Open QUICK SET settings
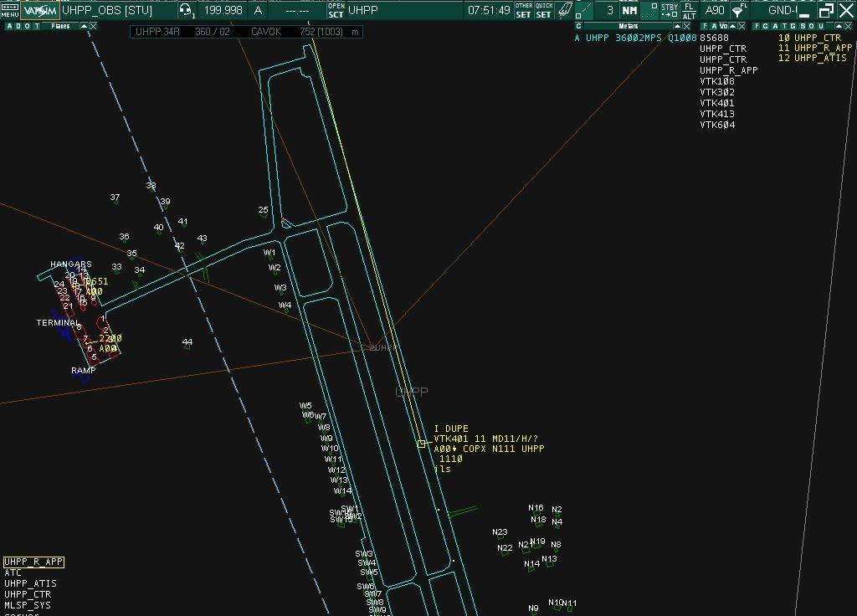Viewport: 857px width, 616px height. click(544, 10)
